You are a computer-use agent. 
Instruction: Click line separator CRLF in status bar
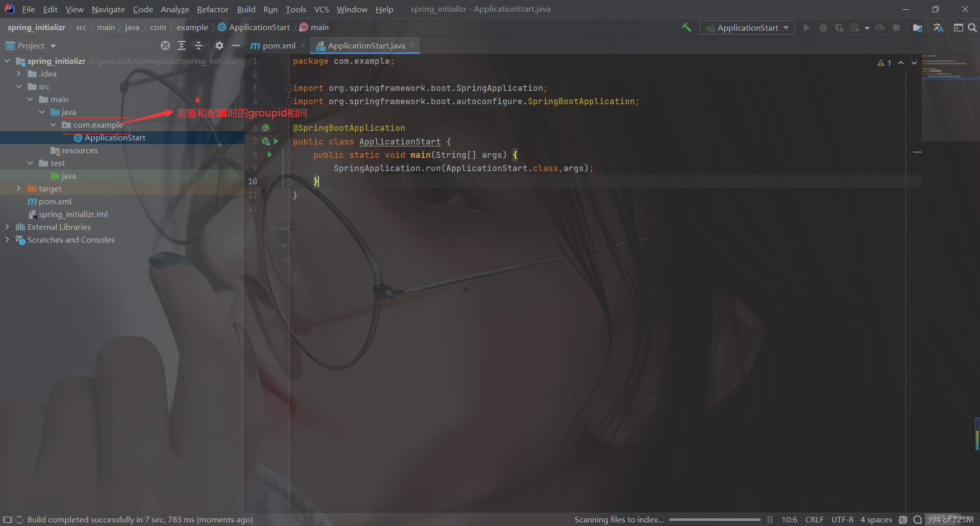coord(815,519)
